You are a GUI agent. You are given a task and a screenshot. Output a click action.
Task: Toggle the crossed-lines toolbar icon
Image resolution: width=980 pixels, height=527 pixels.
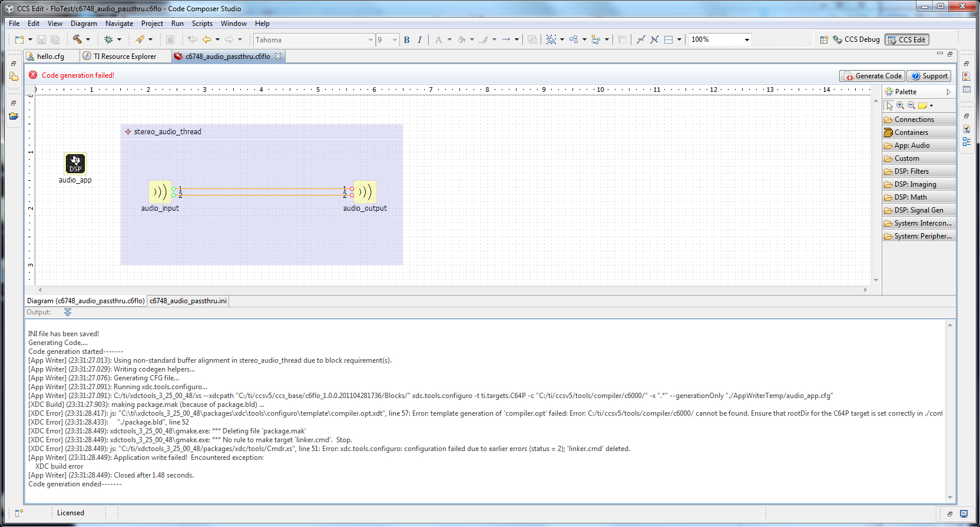pyautogui.click(x=654, y=39)
